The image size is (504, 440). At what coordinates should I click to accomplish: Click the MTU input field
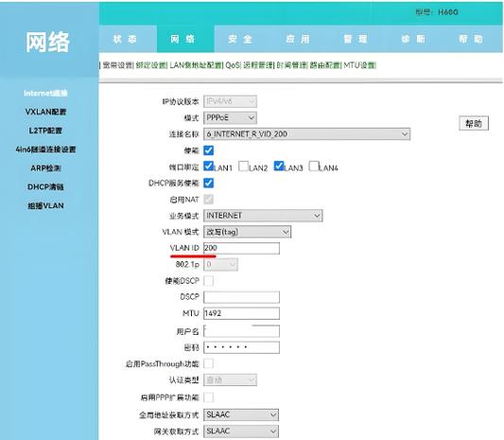(241, 313)
